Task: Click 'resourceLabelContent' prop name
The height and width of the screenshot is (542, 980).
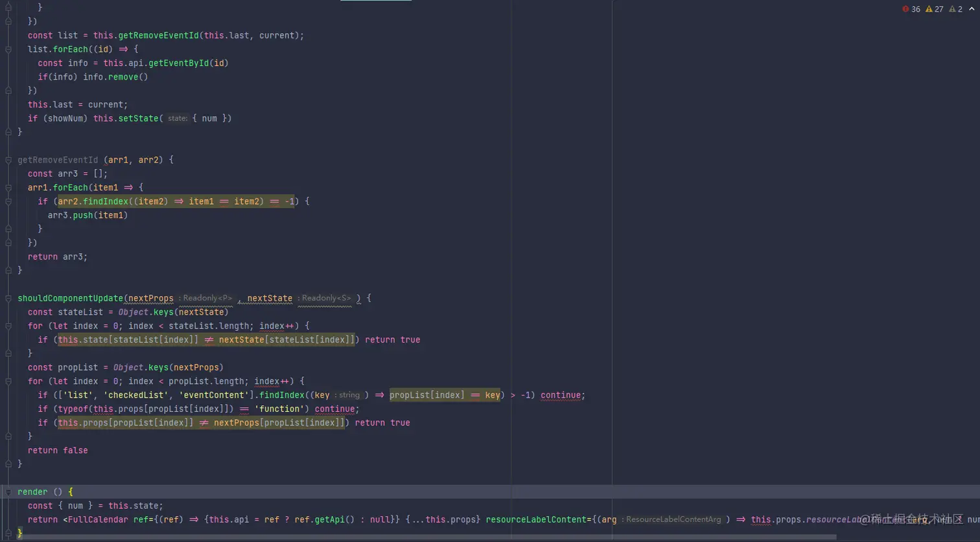Action: 536,520
